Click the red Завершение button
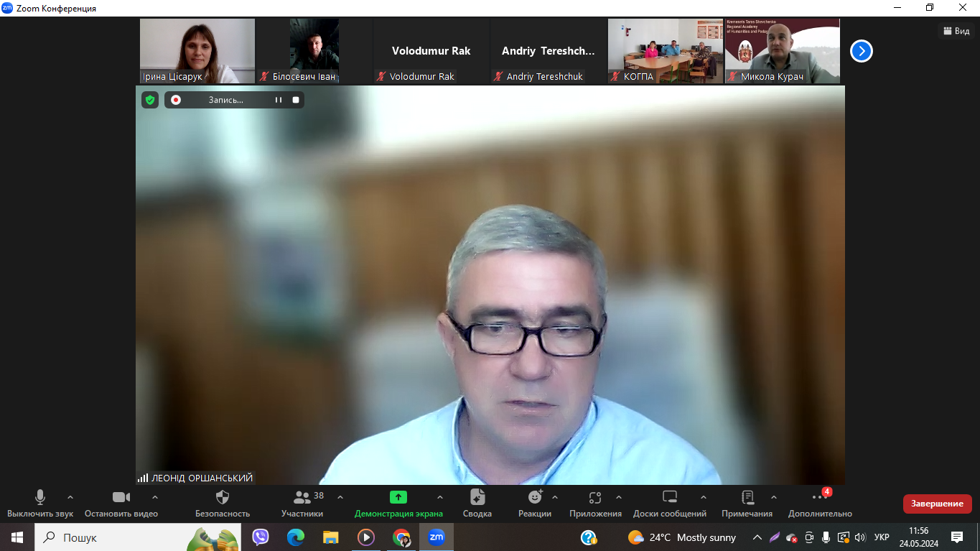Image resolution: width=980 pixels, height=551 pixels. pos(937,504)
